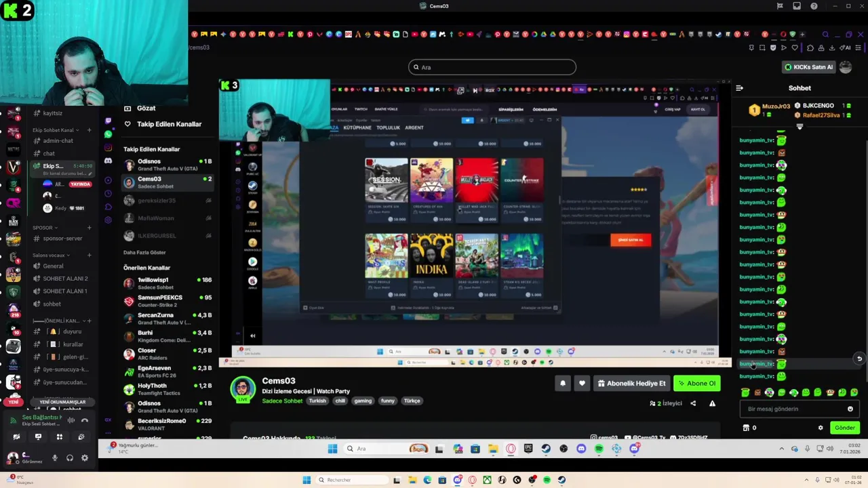Open the Opera easy setup sliders icon
This screenshot has width=868, height=488.
coord(859,48)
